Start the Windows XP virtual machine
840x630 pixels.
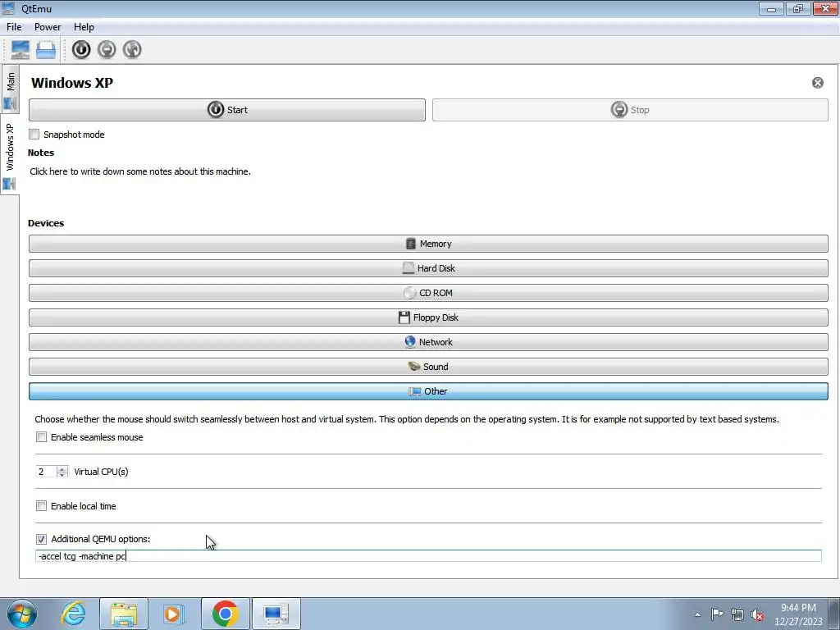(227, 110)
